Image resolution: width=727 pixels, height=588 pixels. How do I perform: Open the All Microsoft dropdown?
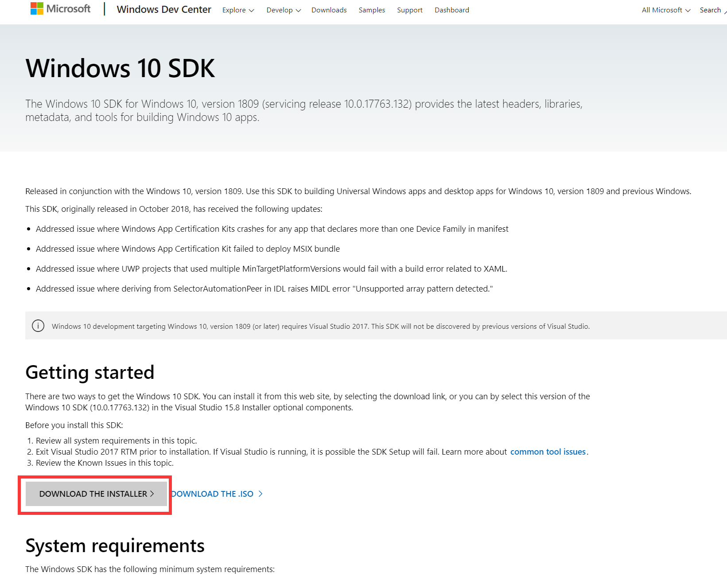[x=665, y=10]
